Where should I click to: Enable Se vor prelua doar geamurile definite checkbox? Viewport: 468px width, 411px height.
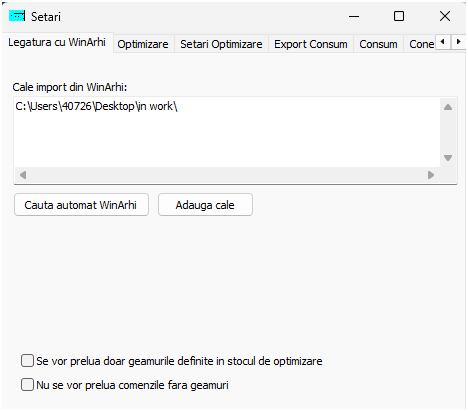[x=27, y=361]
